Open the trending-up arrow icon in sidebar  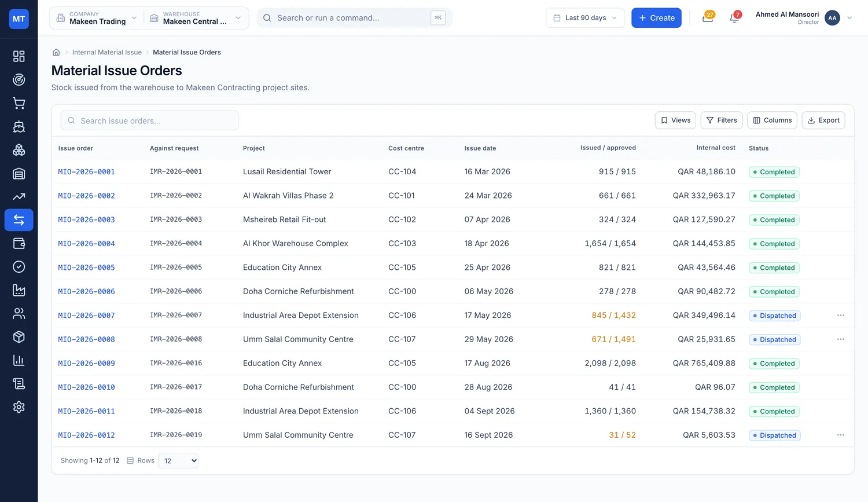pyautogui.click(x=19, y=196)
